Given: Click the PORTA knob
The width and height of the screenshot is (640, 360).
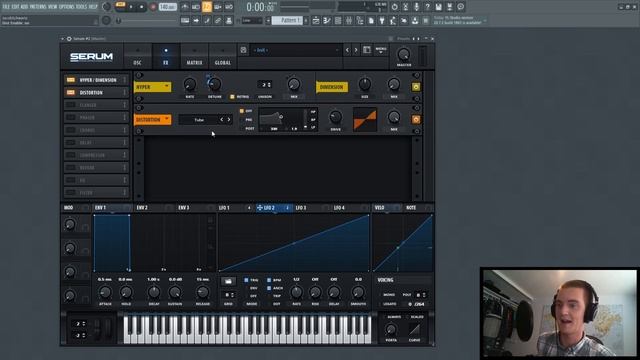Looking at the screenshot, I should click(391, 329).
